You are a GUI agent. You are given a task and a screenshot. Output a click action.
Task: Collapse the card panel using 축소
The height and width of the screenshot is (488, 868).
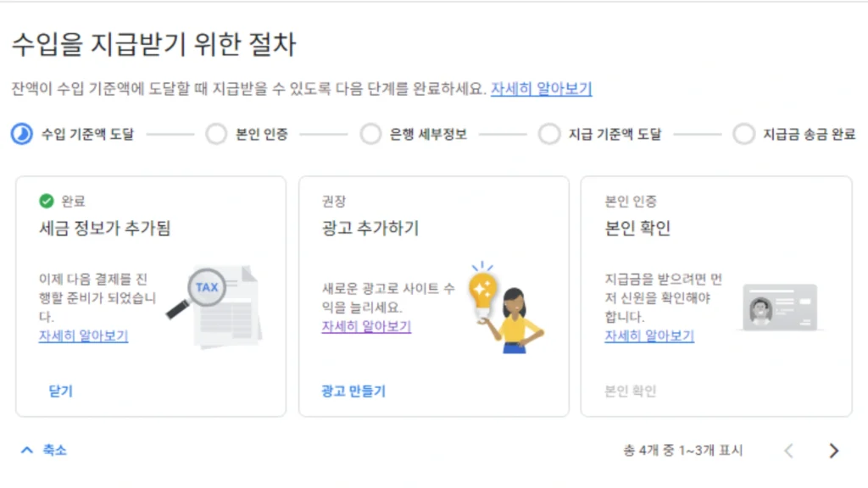click(53, 450)
